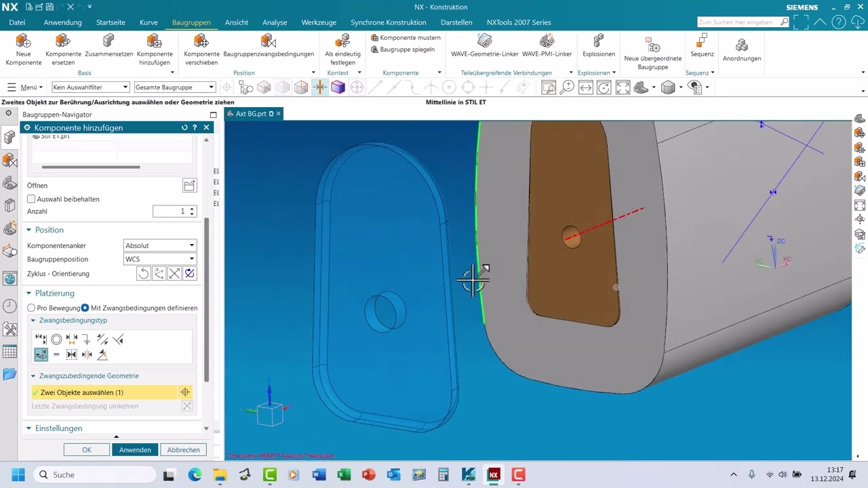Collapse the Zwangsbedingungstyp group
868x488 pixels.
click(33, 321)
